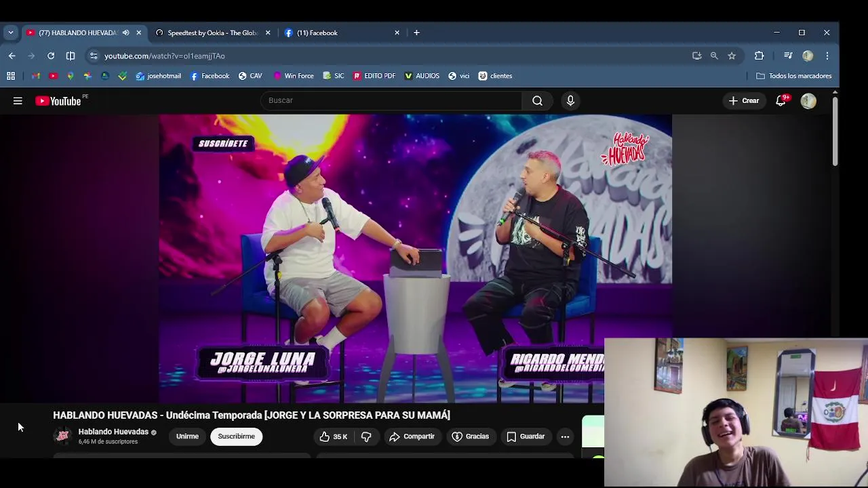Open the Google Maps bookmark icon

tap(70, 76)
